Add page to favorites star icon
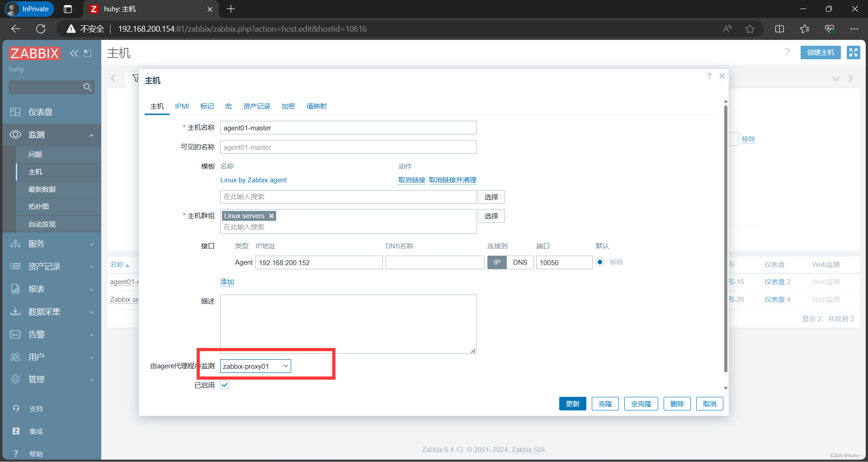 coord(750,29)
